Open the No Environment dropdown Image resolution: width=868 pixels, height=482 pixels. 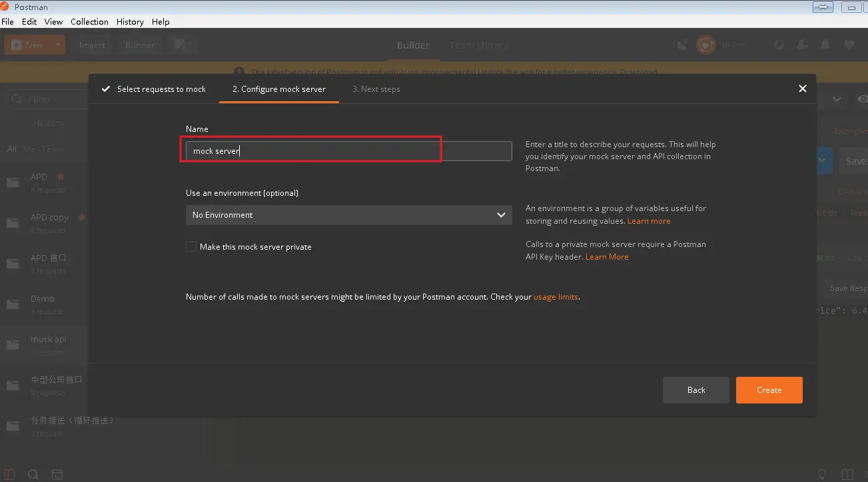[x=349, y=215]
